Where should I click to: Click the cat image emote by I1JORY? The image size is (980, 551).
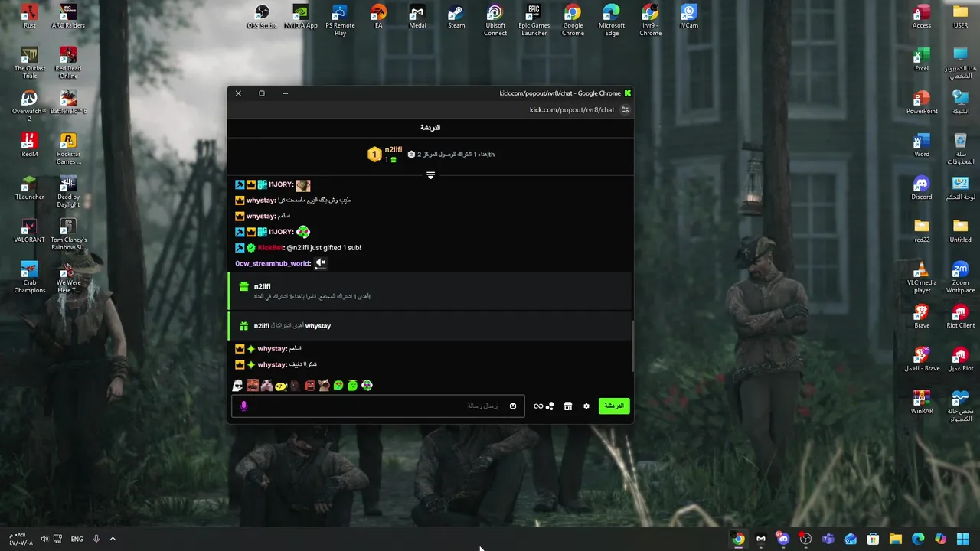tap(303, 185)
